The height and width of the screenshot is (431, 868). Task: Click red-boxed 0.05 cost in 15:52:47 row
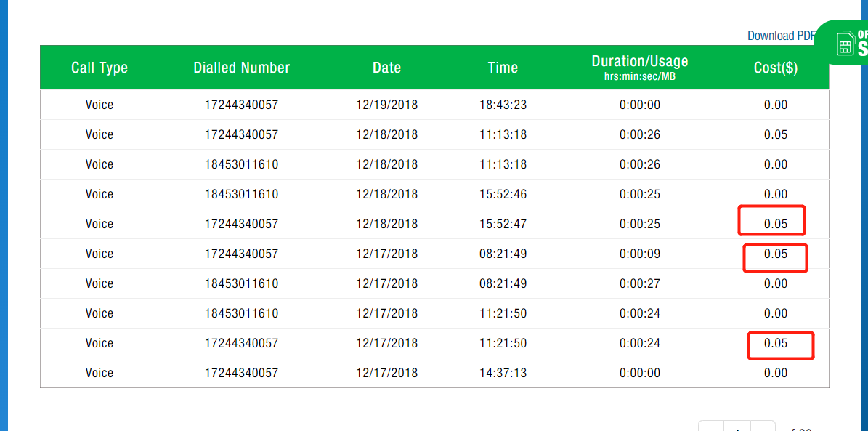[775, 224]
